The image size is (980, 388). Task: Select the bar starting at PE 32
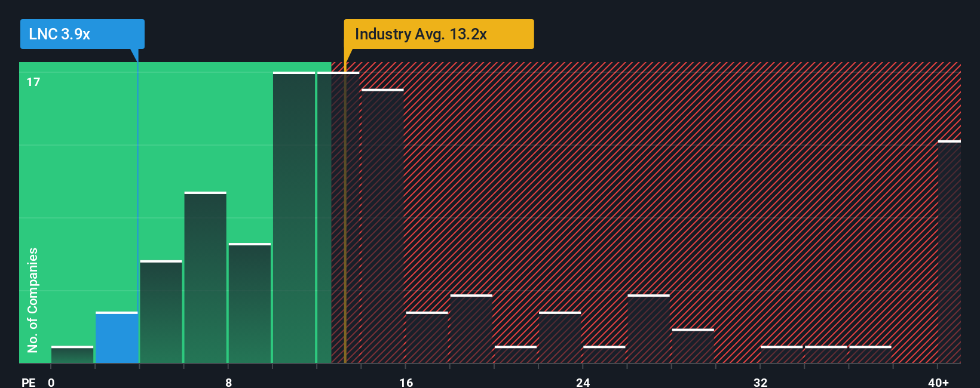point(782,355)
